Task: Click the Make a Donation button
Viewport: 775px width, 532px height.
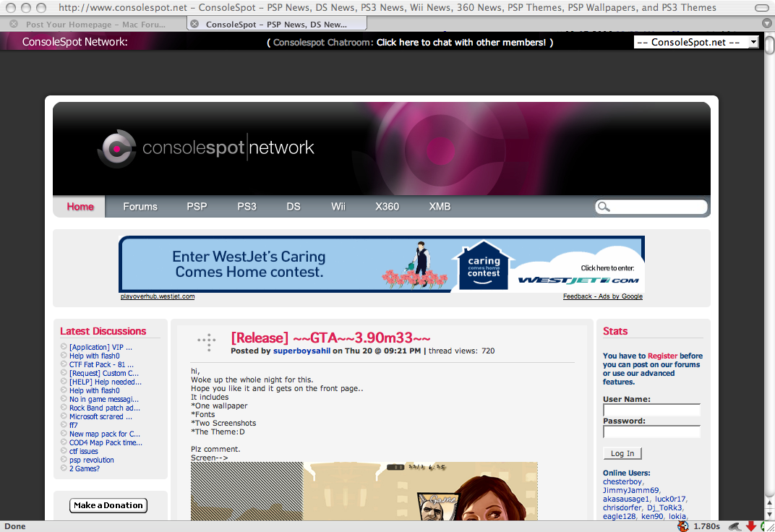Action: (x=108, y=505)
